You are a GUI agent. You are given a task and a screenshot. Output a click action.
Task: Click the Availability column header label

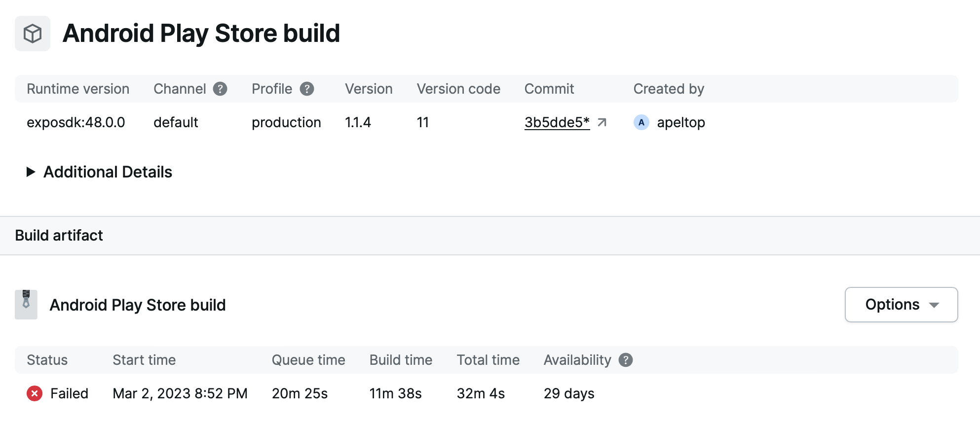click(577, 360)
